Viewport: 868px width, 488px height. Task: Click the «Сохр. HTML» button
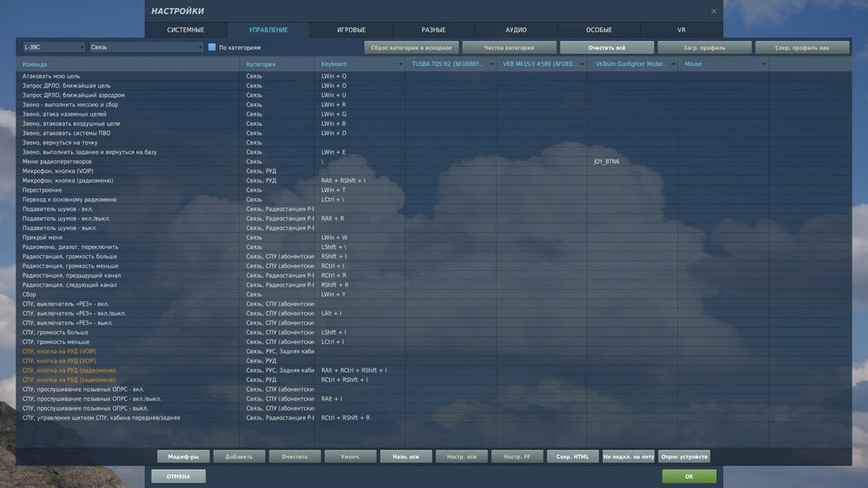[573, 457]
